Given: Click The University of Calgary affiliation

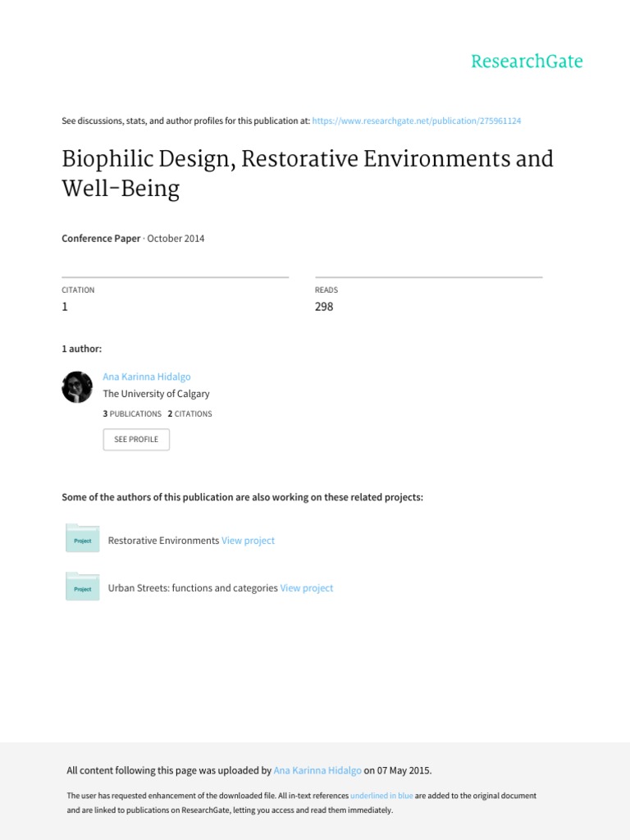Looking at the screenshot, I should click(x=156, y=394).
